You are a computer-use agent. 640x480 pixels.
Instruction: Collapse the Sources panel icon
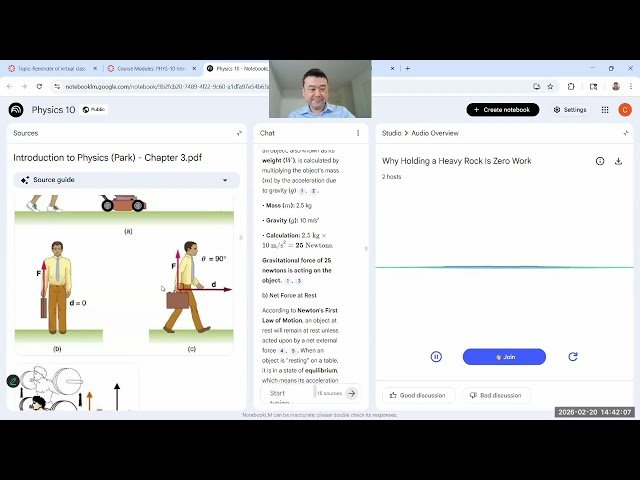tap(239, 133)
